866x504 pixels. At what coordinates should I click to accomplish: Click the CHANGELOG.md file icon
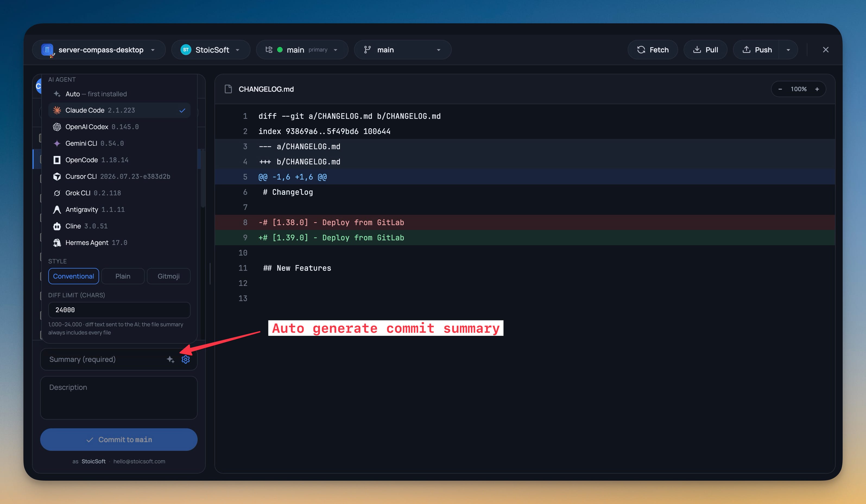point(228,89)
